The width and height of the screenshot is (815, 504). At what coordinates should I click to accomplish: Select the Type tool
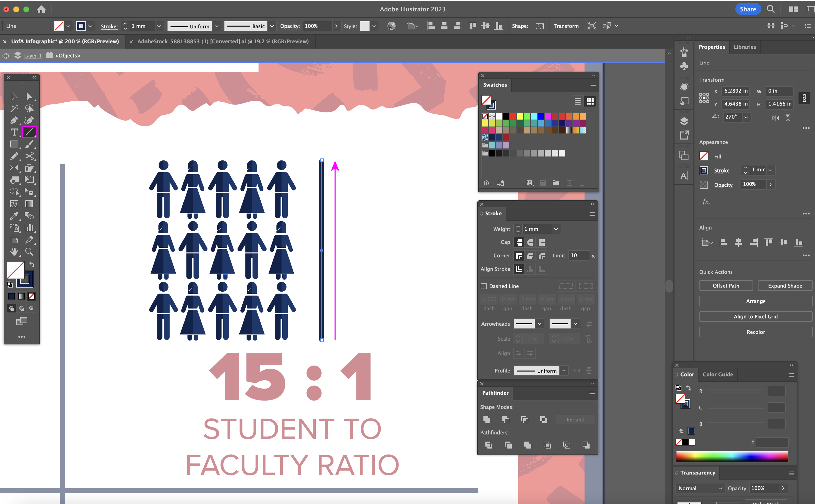point(14,132)
